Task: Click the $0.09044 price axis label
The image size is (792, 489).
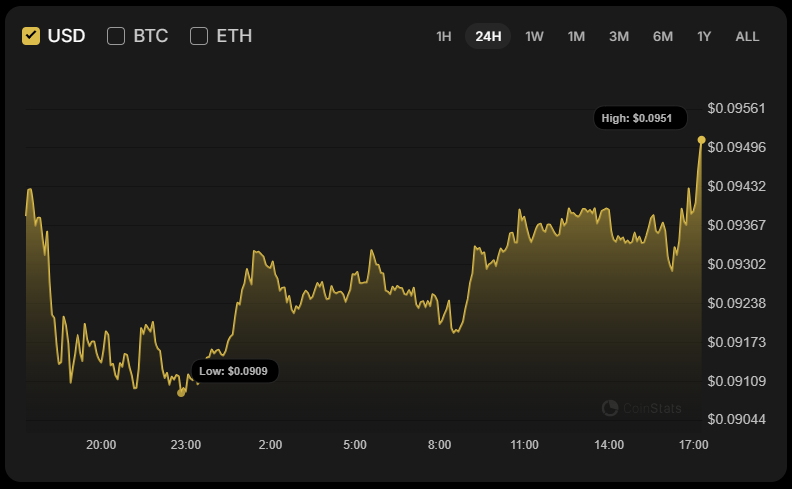Action: tap(736, 419)
